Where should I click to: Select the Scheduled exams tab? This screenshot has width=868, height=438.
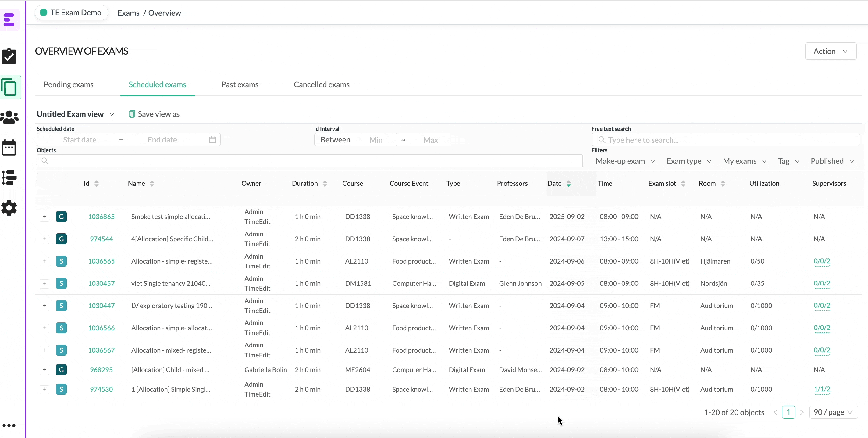(x=157, y=84)
